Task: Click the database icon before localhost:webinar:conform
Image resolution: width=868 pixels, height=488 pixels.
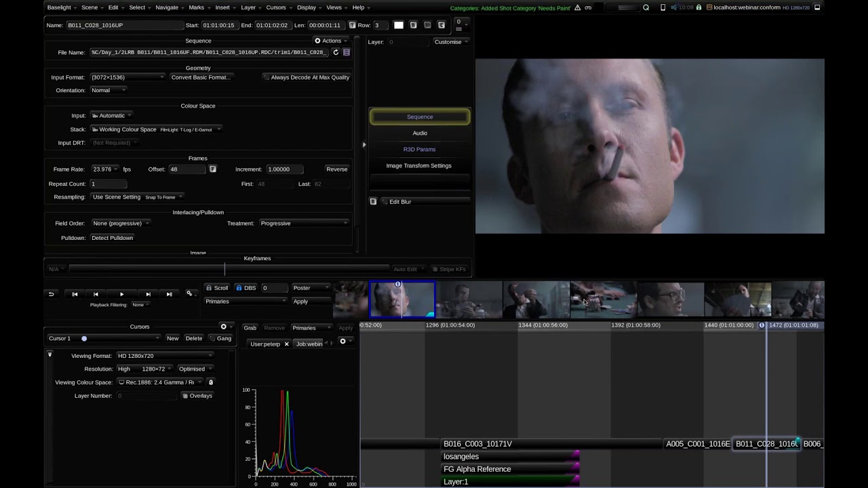Action: point(709,7)
